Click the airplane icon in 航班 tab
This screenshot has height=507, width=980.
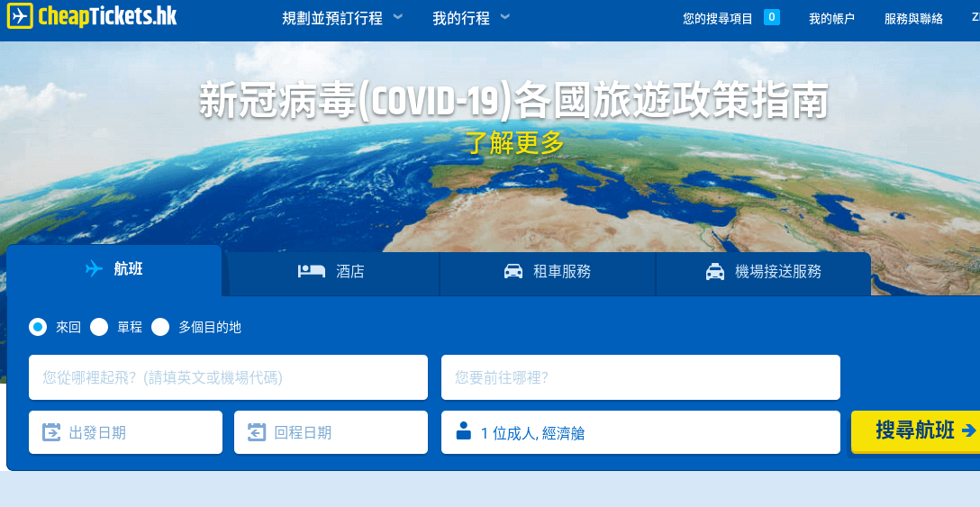pos(94,269)
